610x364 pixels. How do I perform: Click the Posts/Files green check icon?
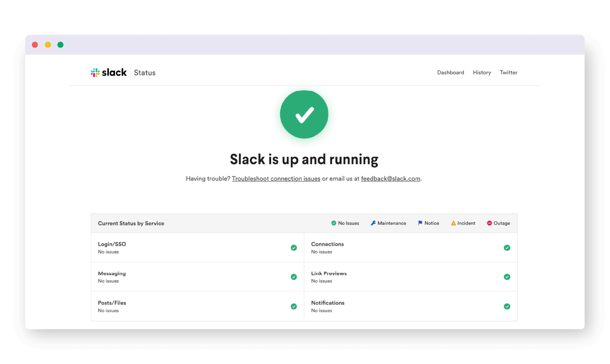pos(294,307)
